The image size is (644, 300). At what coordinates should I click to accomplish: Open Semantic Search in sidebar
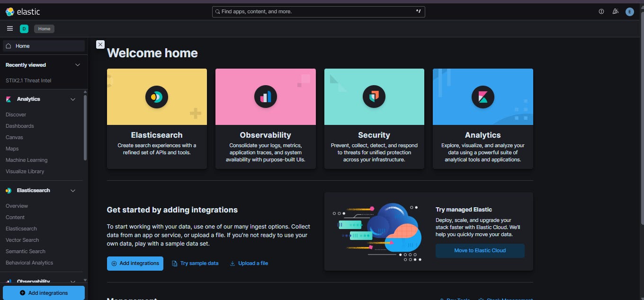coord(26,251)
